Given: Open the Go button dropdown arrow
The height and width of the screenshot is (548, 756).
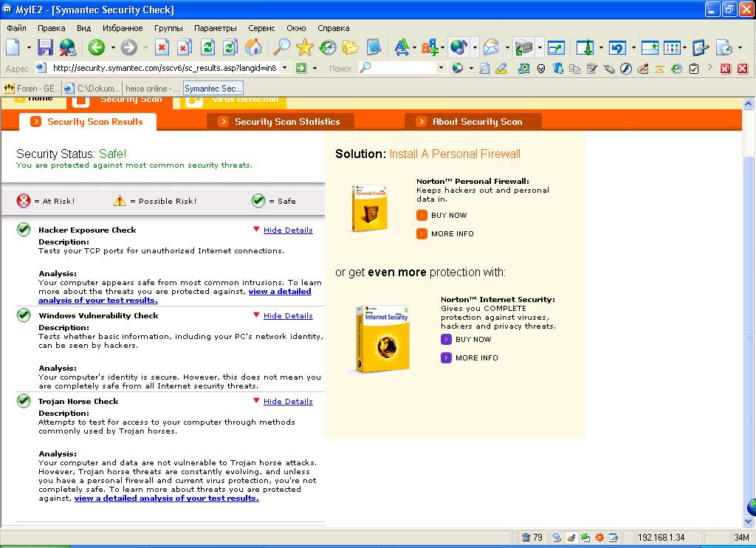Looking at the screenshot, I should (315, 68).
